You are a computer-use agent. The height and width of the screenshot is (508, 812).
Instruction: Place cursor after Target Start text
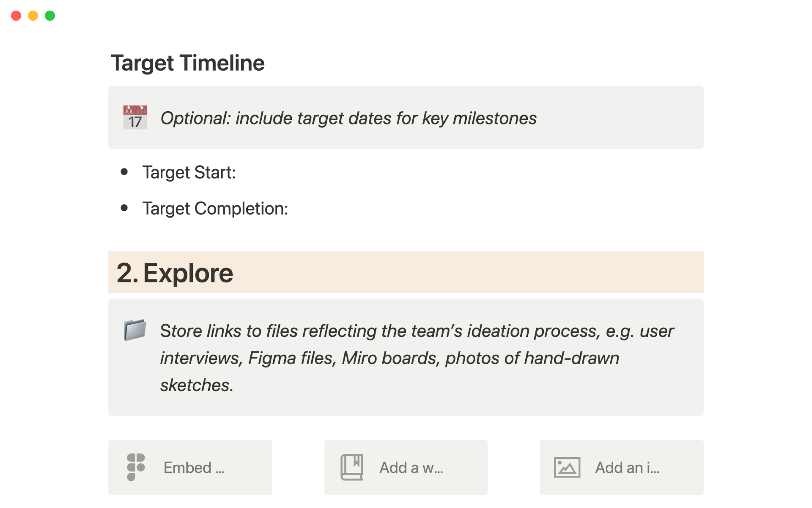236,173
